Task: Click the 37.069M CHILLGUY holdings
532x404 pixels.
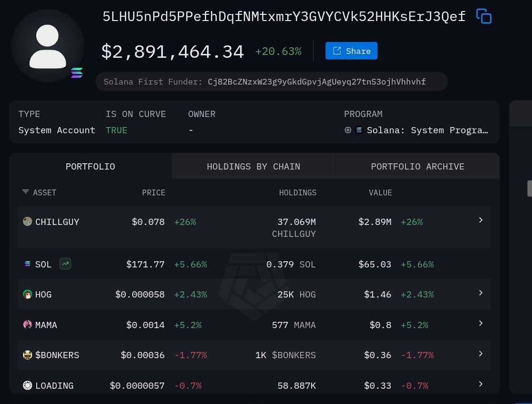Action: coord(294,228)
